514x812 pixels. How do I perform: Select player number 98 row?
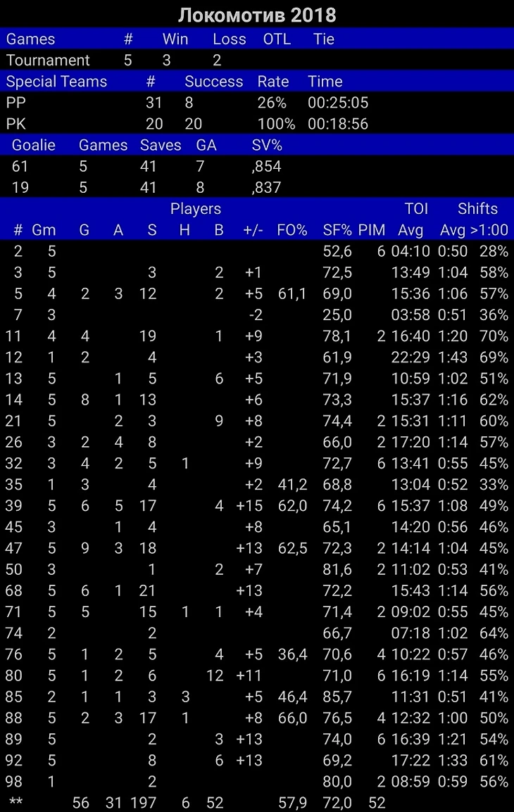click(x=257, y=782)
